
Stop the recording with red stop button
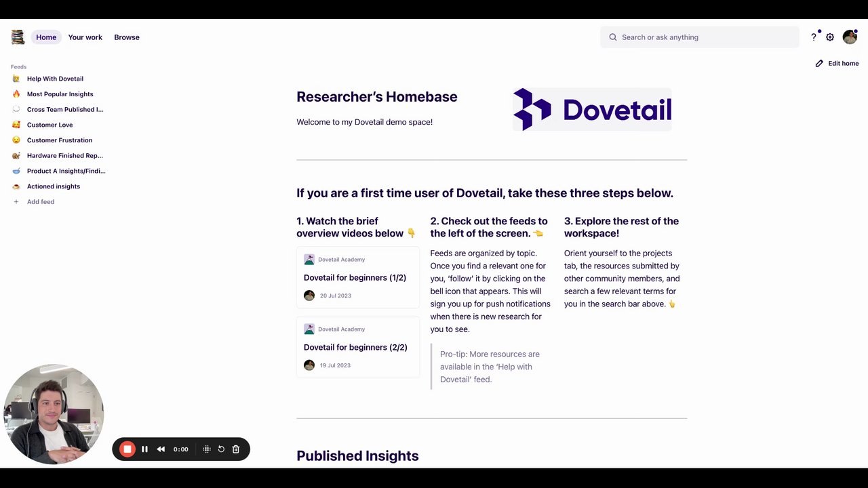pyautogui.click(x=127, y=449)
